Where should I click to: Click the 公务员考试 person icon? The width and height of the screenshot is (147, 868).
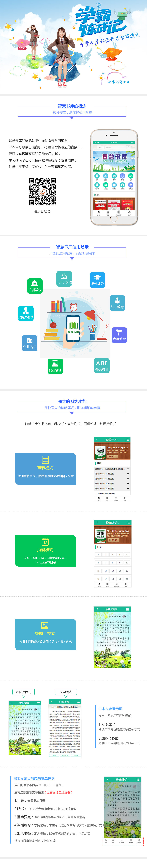[x=26, y=313]
